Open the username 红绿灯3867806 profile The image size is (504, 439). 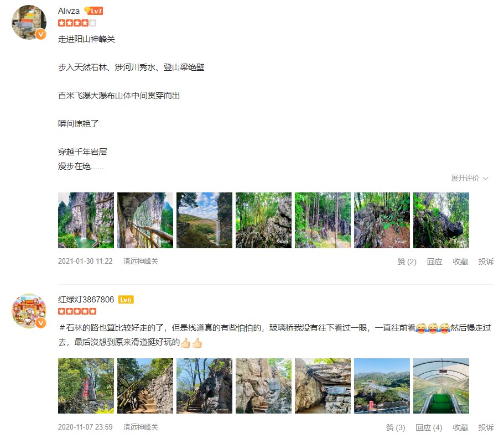(86, 300)
